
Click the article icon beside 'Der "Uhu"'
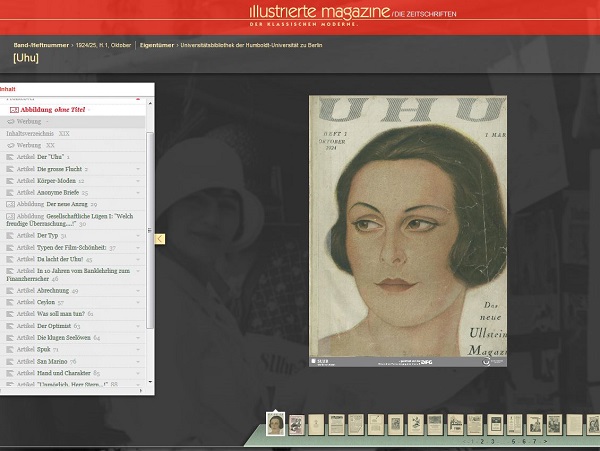click(x=10, y=157)
